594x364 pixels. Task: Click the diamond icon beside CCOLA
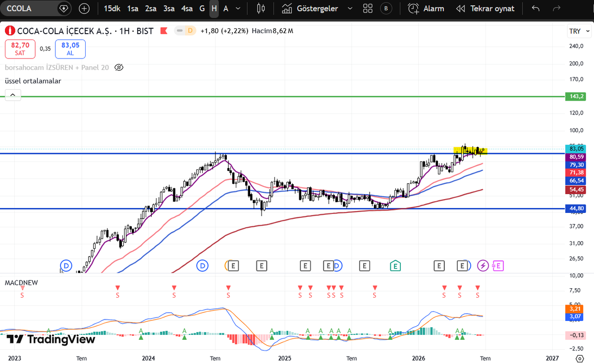coord(64,8)
